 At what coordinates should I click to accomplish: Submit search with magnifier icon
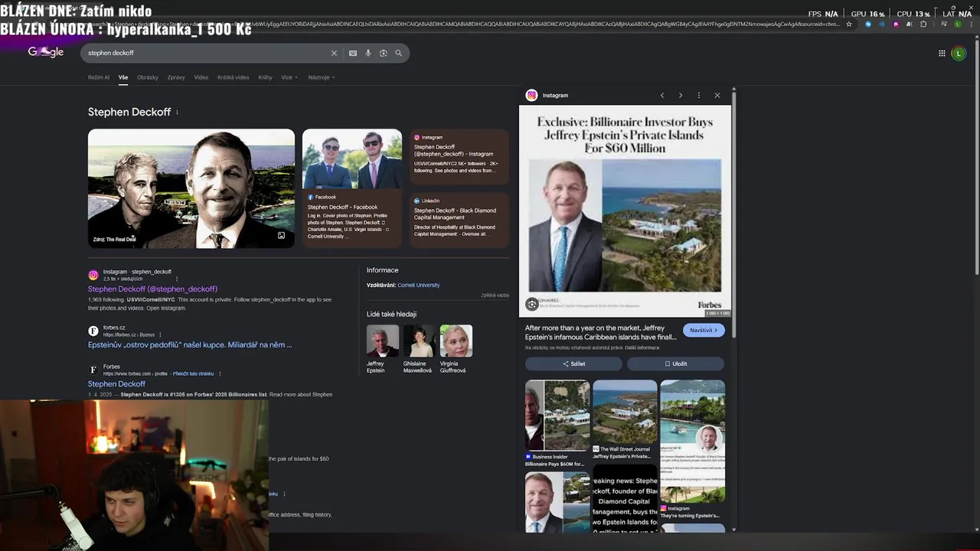(x=398, y=53)
